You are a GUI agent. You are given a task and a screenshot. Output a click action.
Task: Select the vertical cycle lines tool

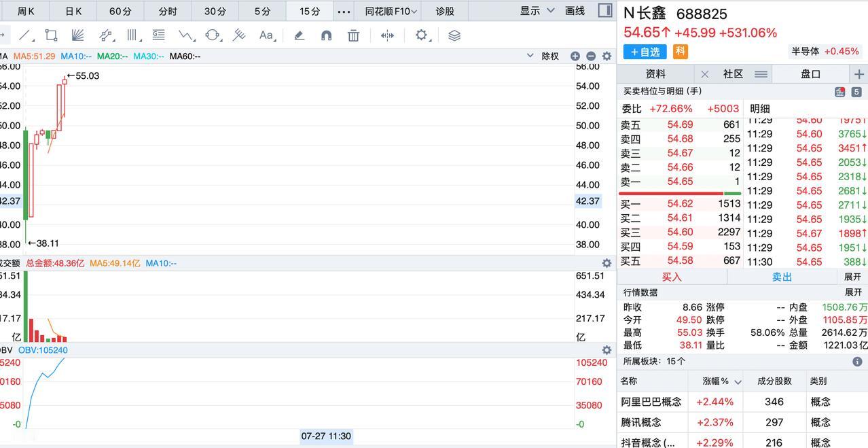click(132, 35)
